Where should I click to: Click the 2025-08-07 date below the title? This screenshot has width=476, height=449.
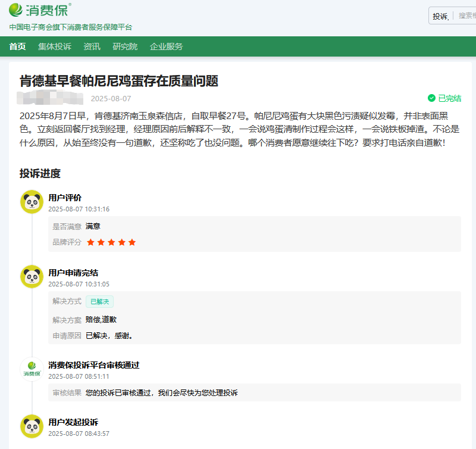pyautogui.click(x=111, y=99)
